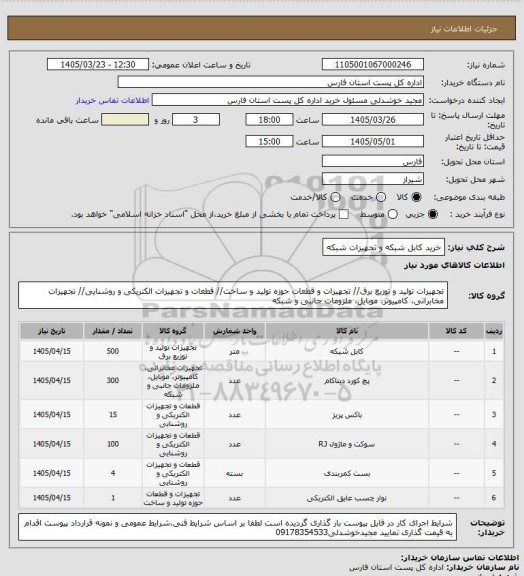Click the unit متر in the کابل شبکه row

click(234, 352)
